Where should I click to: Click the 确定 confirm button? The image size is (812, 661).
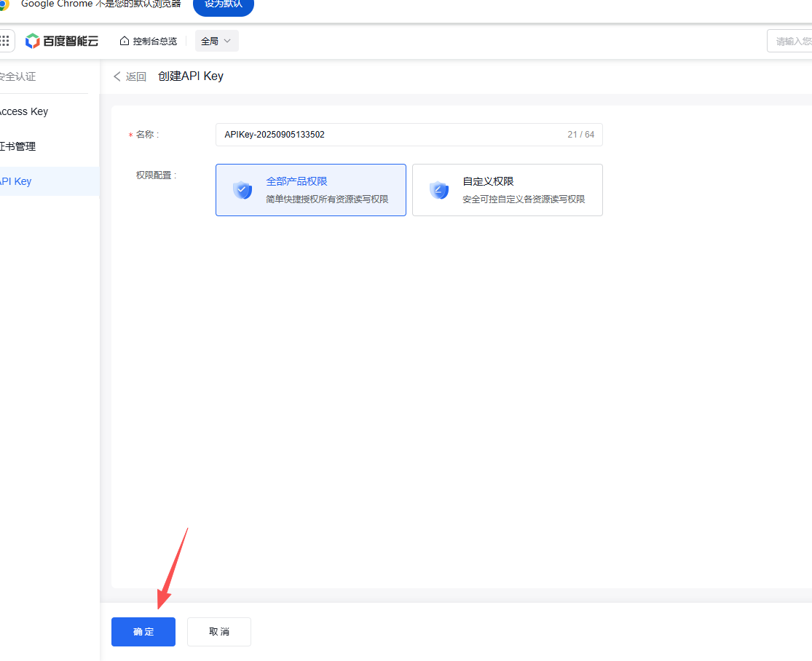(143, 632)
